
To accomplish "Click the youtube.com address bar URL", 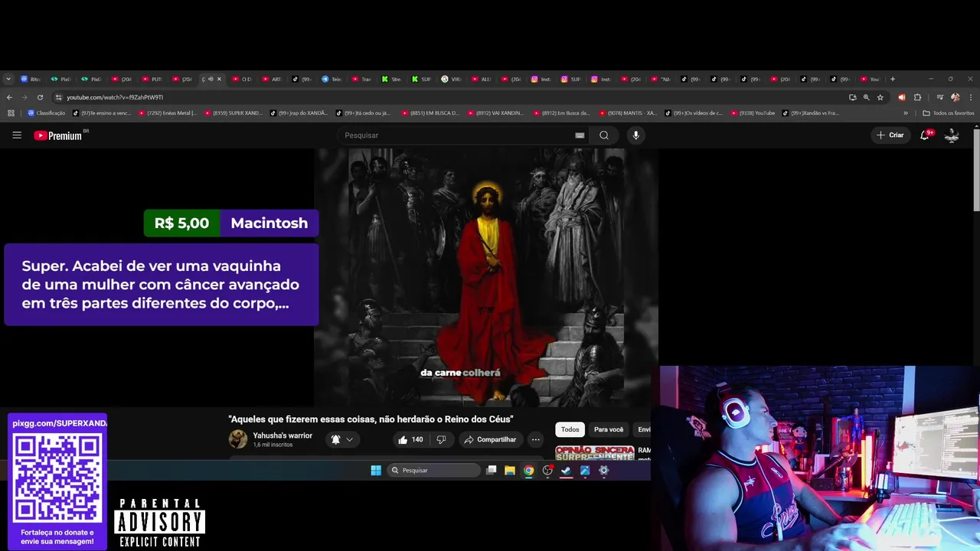I will click(115, 97).
